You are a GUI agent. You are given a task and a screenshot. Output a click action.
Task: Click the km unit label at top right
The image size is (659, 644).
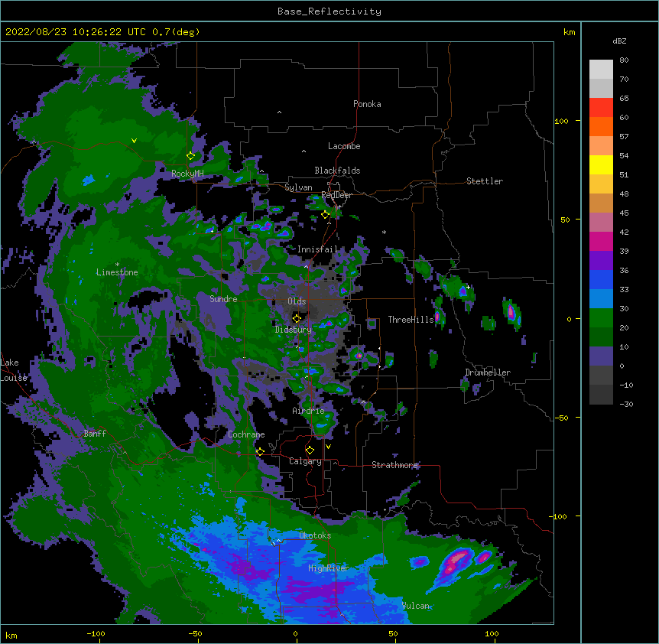[x=569, y=32]
